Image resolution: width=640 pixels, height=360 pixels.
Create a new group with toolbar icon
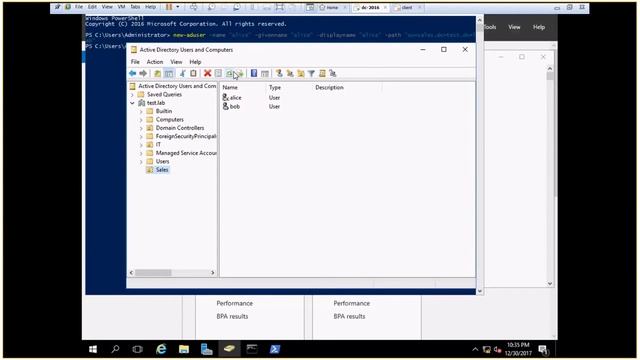pyautogui.click(x=290, y=73)
